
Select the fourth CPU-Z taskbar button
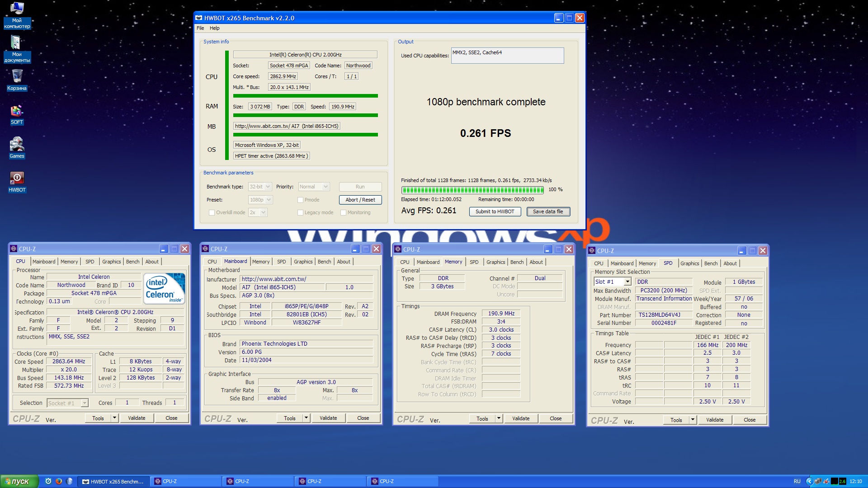tap(403, 481)
